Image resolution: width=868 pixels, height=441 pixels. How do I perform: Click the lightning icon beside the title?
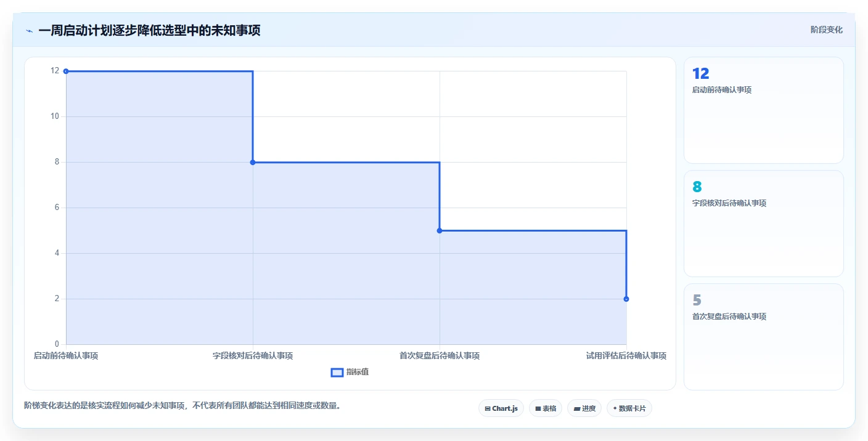tap(29, 31)
